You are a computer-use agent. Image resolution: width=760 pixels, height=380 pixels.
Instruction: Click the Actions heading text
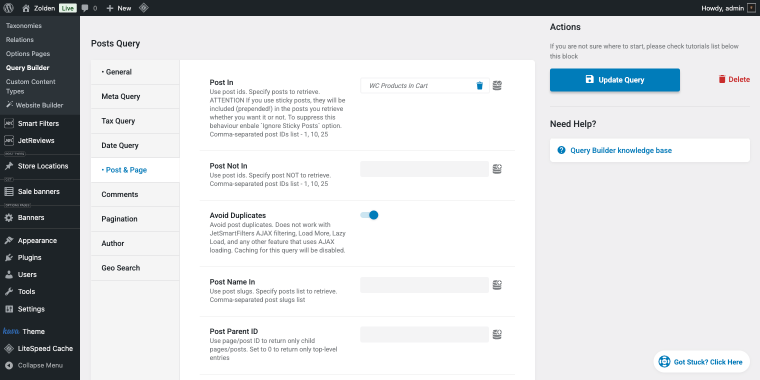565,27
